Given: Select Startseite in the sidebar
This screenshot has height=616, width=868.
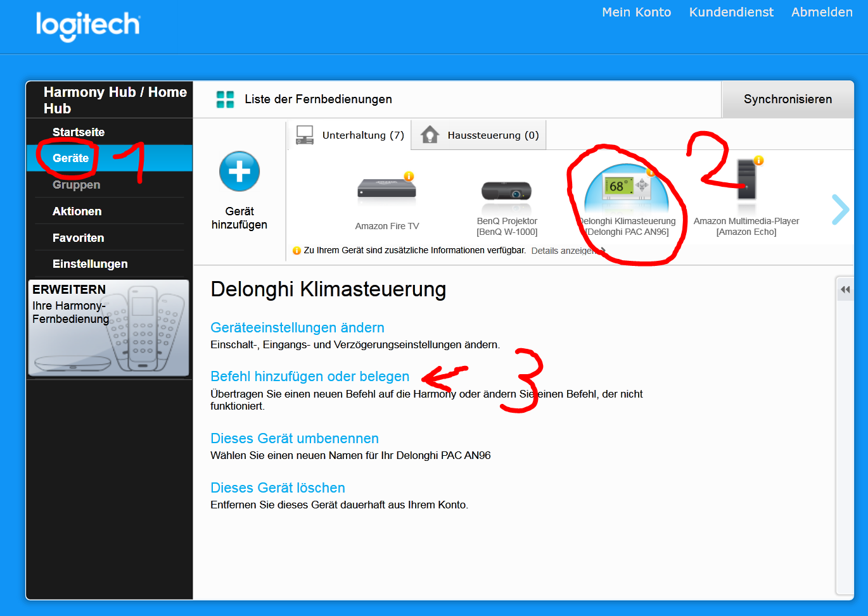Looking at the screenshot, I should (79, 132).
